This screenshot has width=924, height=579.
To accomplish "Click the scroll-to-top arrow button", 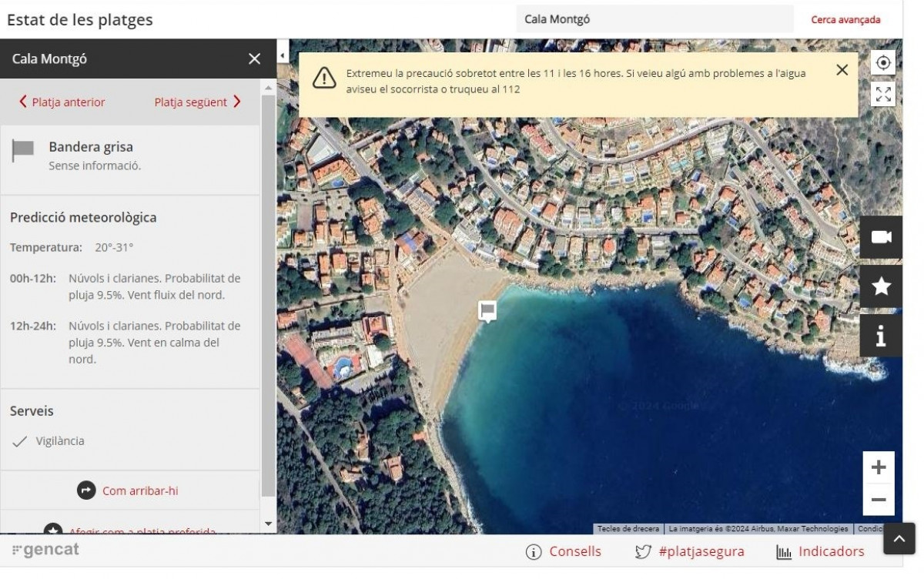I will click(x=899, y=539).
